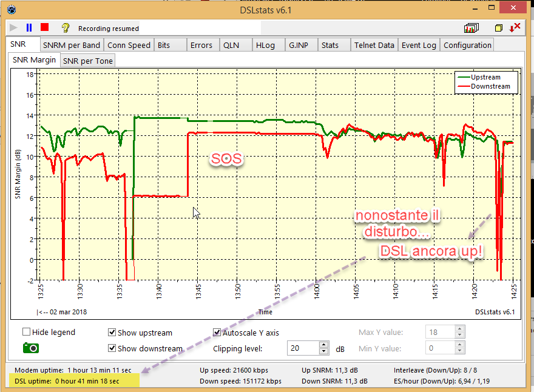Viewport: 534px width, 392px height.
Task: Click the Down SNRM 11,3 dB text
Action: [x=334, y=381]
